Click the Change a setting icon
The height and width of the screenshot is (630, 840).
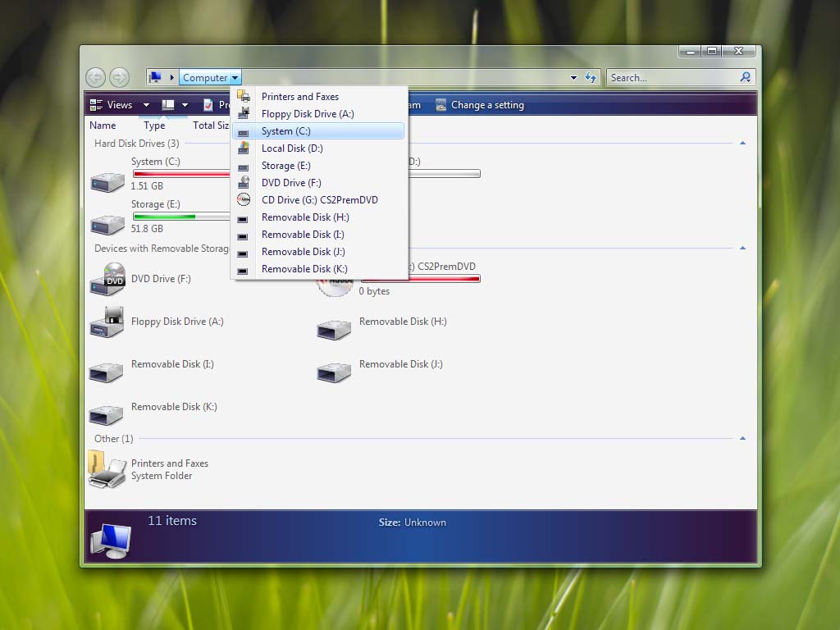(441, 105)
